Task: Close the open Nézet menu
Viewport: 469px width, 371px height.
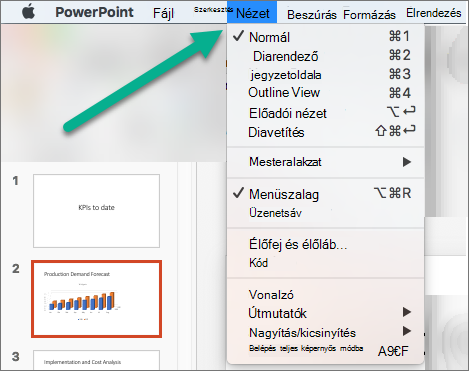Action: click(252, 13)
